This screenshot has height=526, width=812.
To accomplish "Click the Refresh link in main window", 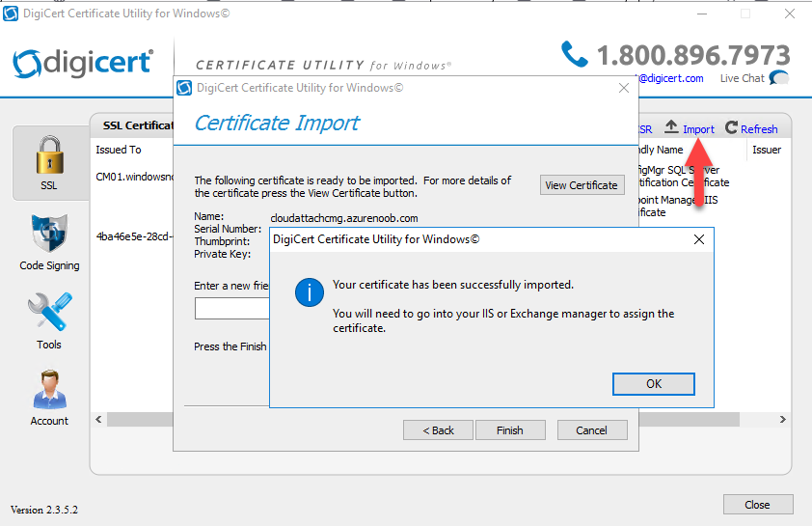I will tap(759, 129).
